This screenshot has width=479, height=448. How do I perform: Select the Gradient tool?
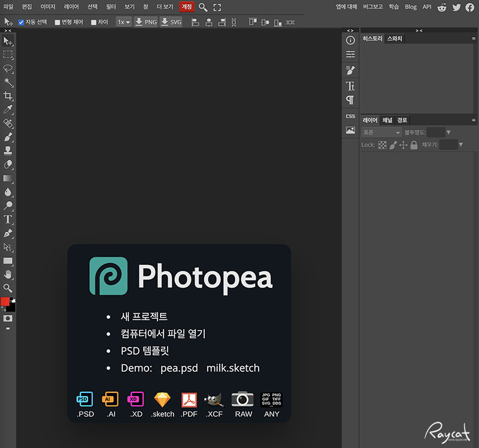tap(8, 178)
